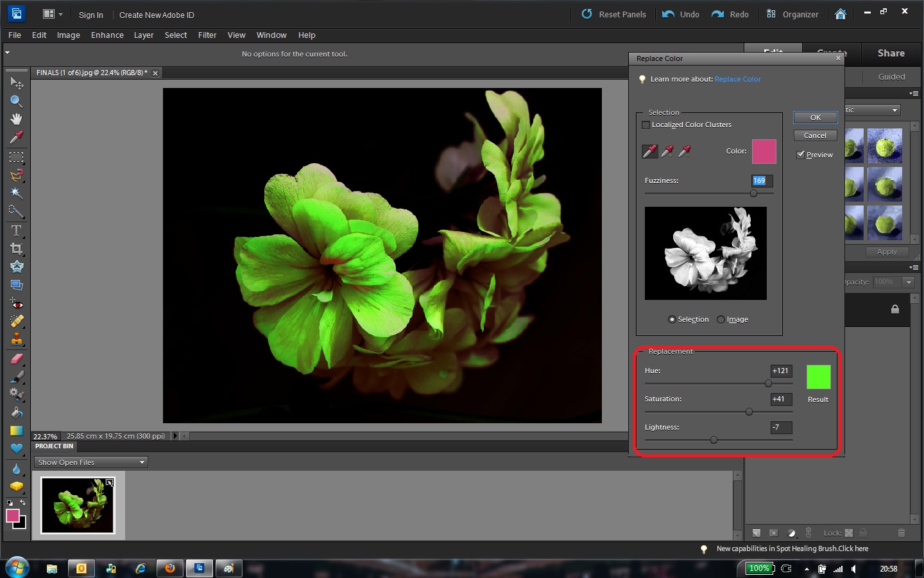This screenshot has width=924, height=578.
Task: Open the Enhance menu
Action: pyautogui.click(x=107, y=35)
